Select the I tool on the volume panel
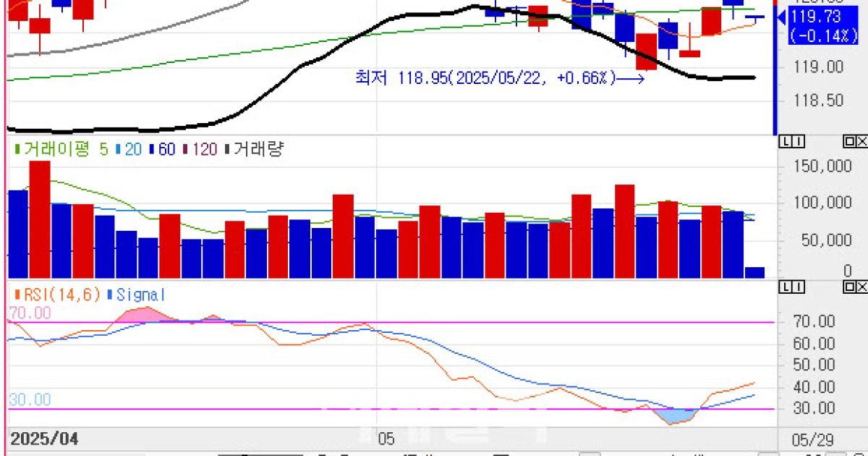The width and height of the screenshot is (868, 456). coord(798,142)
